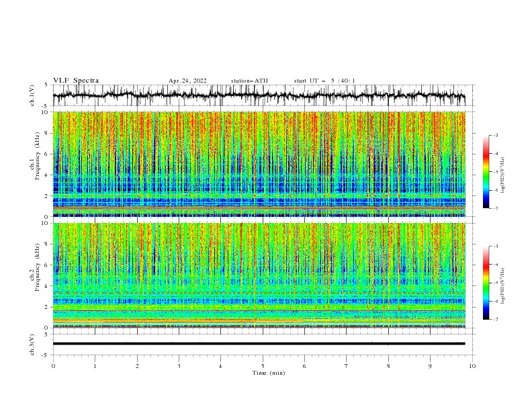The image size is (532, 411).
Task: Click the 'start UT = 5:40:1' label
Action: 324,81
